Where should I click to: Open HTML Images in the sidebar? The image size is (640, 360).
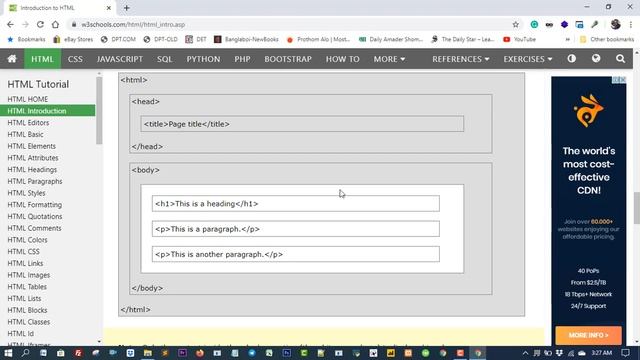pos(29,275)
